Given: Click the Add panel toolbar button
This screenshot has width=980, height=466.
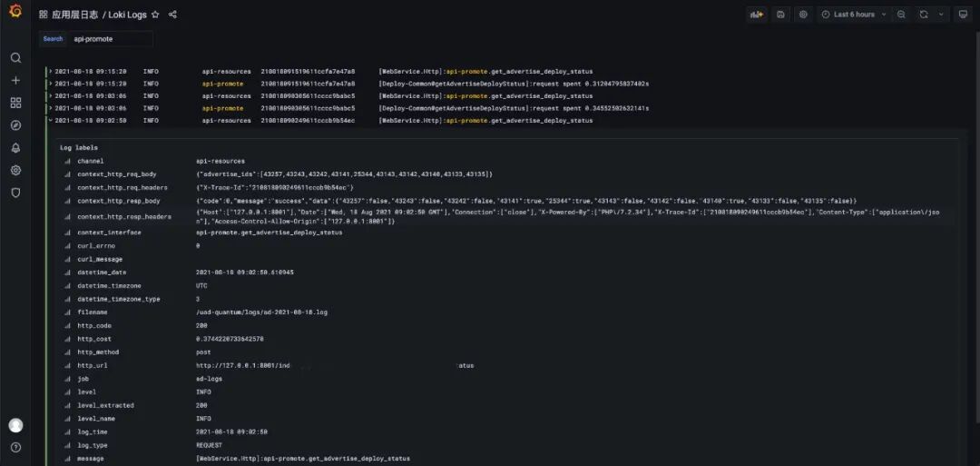Looking at the screenshot, I should pyautogui.click(x=757, y=15).
